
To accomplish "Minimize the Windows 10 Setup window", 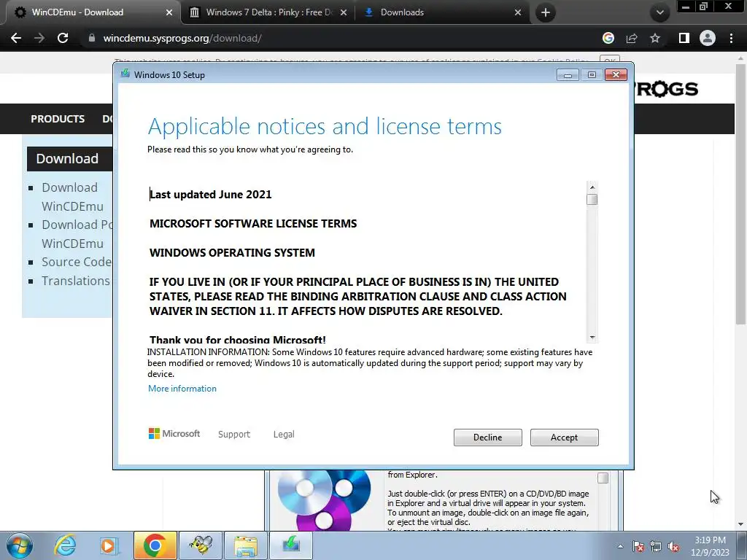I will (568, 75).
